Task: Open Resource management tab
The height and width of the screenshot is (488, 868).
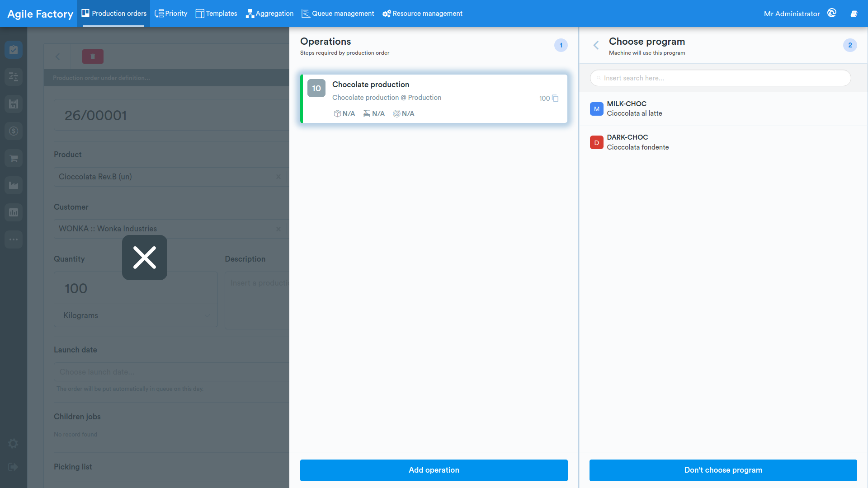Action: click(x=422, y=14)
